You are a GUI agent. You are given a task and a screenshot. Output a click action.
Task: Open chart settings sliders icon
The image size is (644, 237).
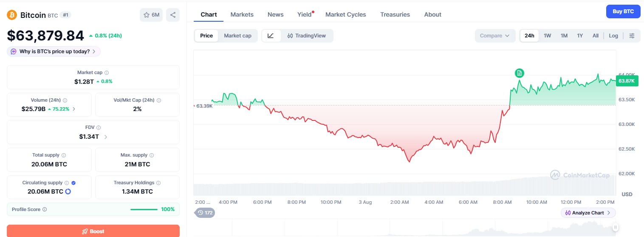click(x=632, y=36)
